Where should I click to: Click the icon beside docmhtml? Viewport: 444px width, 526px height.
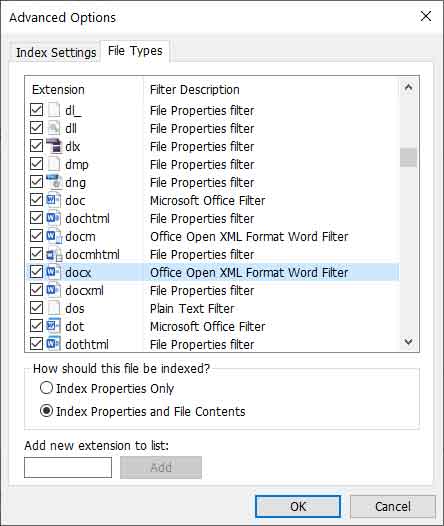coord(54,254)
